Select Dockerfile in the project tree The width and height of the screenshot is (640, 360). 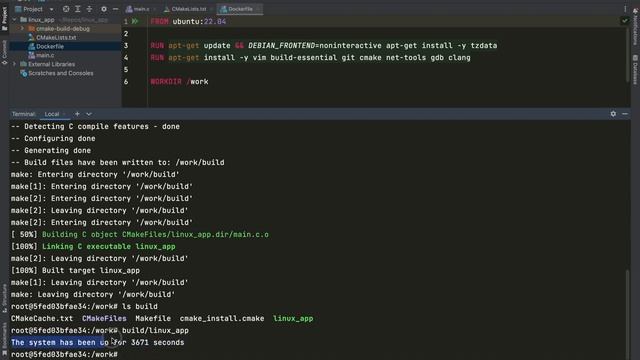(49, 47)
